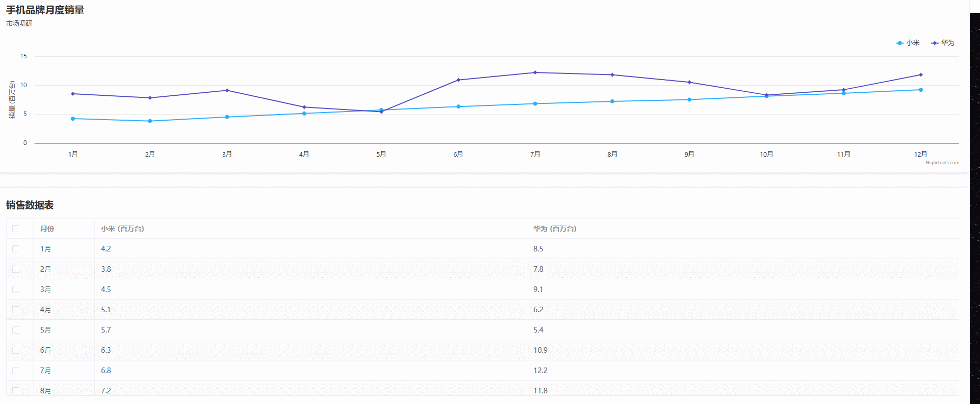Toggle the 小米 series in chart legend

(908, 43)
